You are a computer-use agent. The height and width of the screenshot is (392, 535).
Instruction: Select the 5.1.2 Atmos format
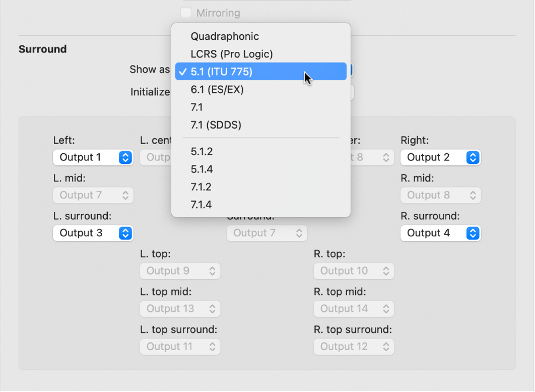click(200, 151)
